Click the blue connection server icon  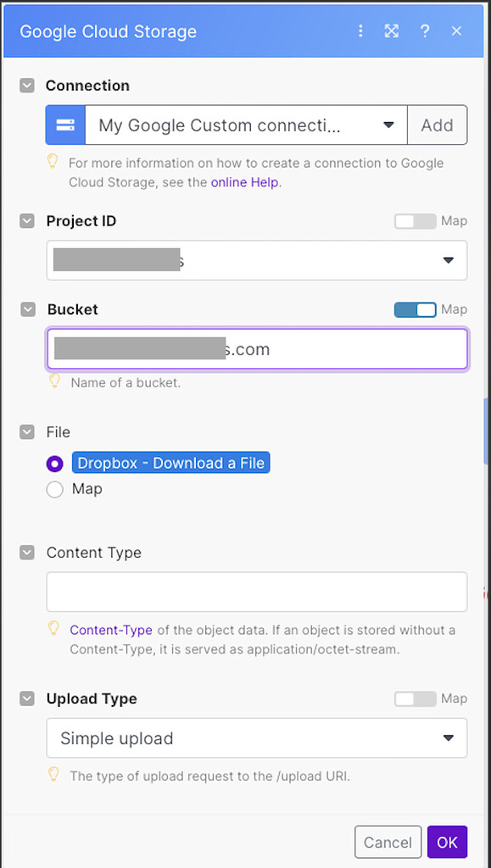click(65, 125)
